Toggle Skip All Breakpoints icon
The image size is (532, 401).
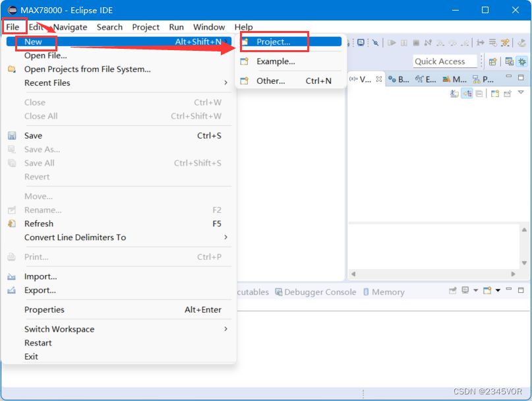375,43
